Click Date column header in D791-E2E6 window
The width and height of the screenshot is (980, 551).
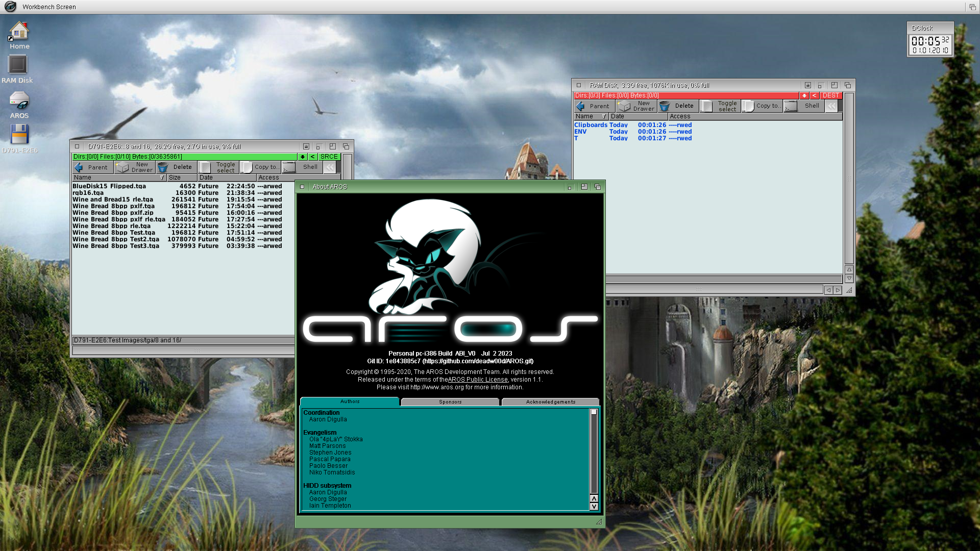point(227,178)
